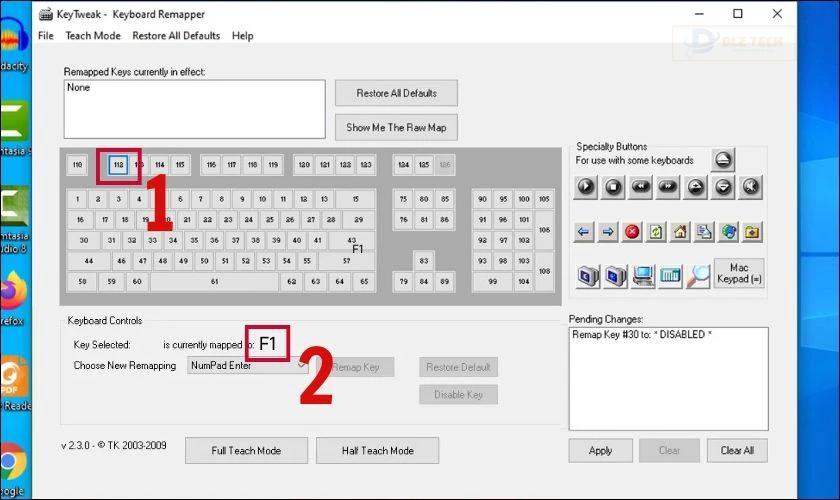This screenshot has height=500, width=840.
Task: Choose the Volume Up specialty button
Action: tap(695, 187)
